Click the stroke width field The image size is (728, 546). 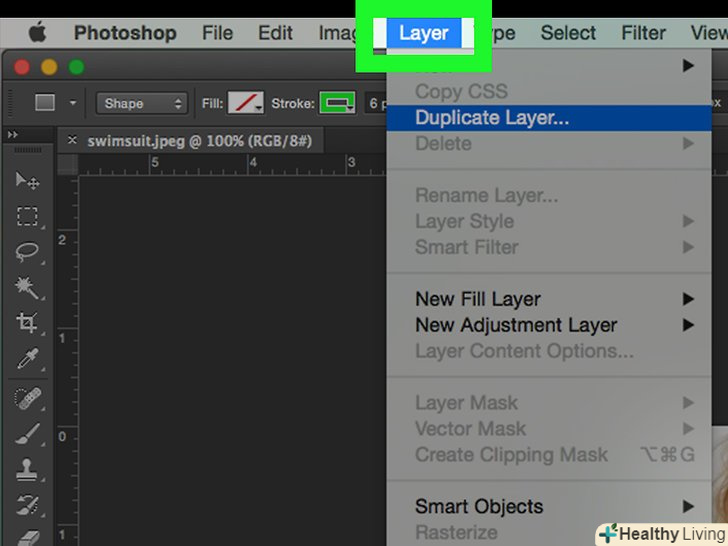tap(376, 103)
